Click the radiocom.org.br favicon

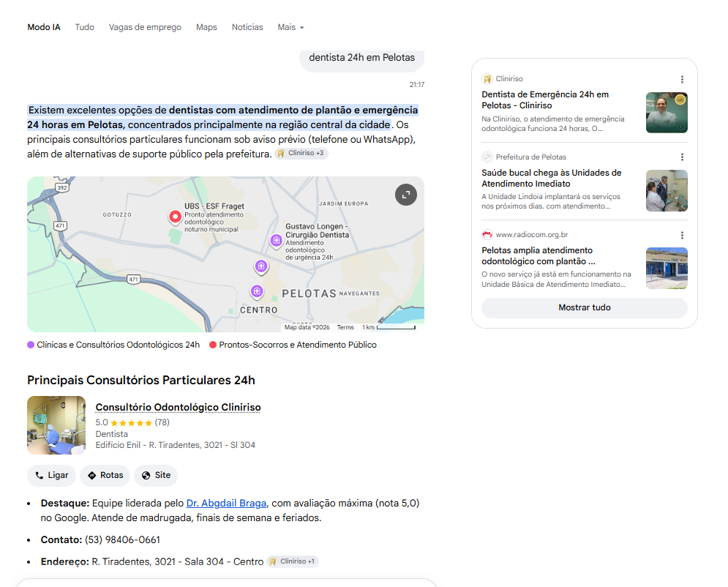487,234
